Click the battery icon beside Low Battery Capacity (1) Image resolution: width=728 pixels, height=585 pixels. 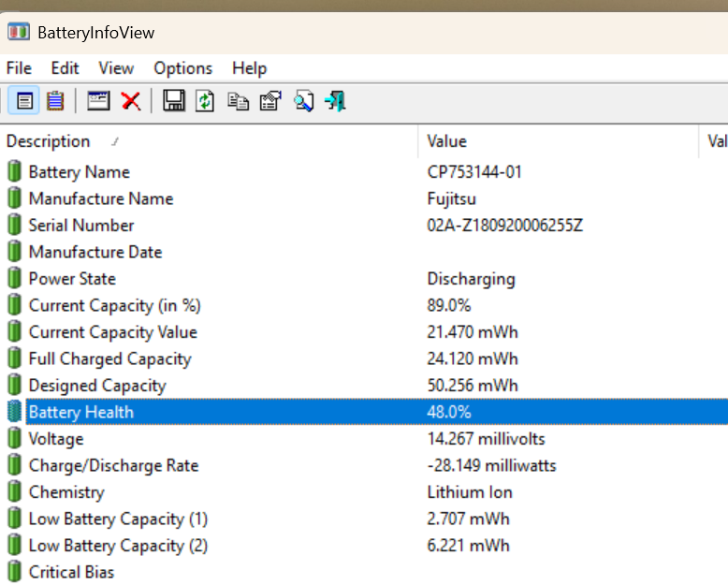click(14, 519)
